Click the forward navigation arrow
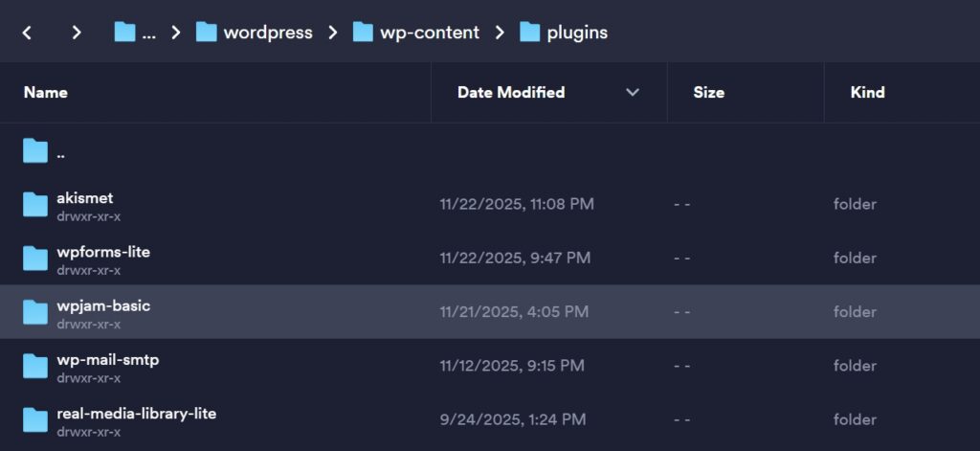Viewport: 980px width, 451px height. [77, 33]
